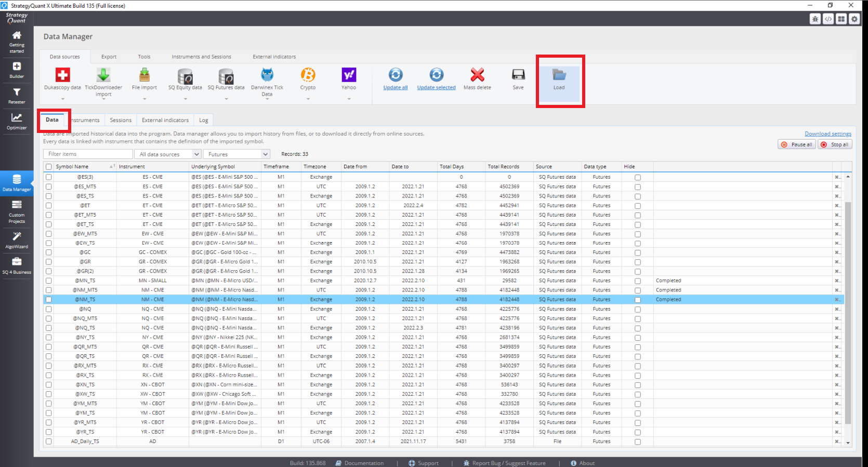Image resolution: width=868 pixels, height=467 pixels.
Task: Click the bug icon in top right toolbar
Action: [816, 19]
